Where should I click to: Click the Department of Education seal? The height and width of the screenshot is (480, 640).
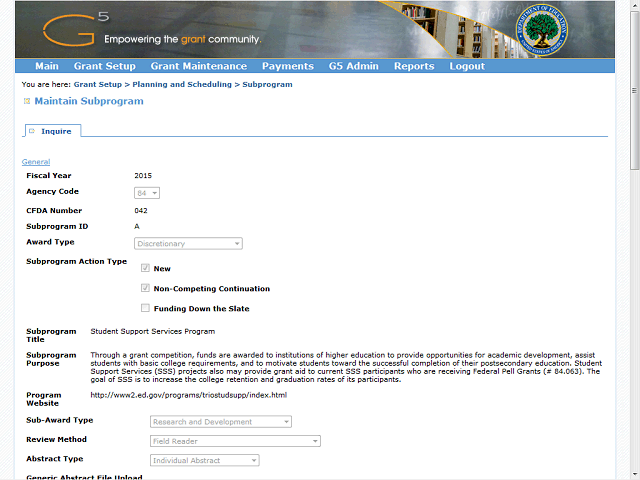[541, 30]
